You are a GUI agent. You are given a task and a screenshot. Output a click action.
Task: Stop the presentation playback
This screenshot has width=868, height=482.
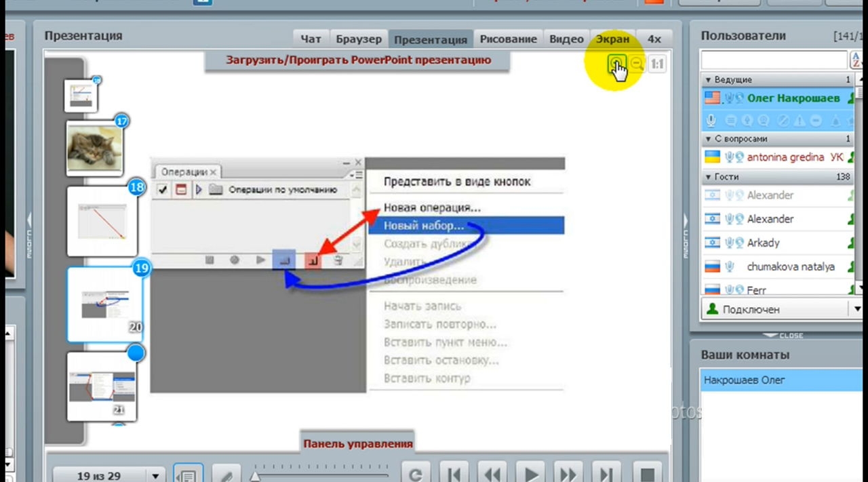[648, 474]
